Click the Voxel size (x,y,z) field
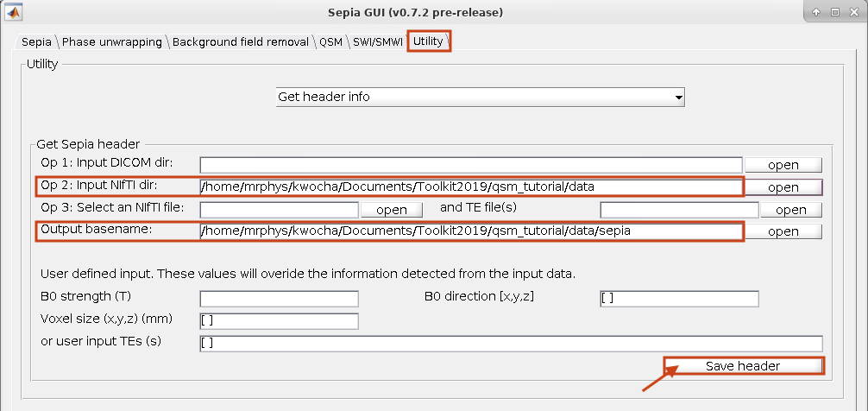This screenshot has width=868, height=411. (x=279, y=320)
